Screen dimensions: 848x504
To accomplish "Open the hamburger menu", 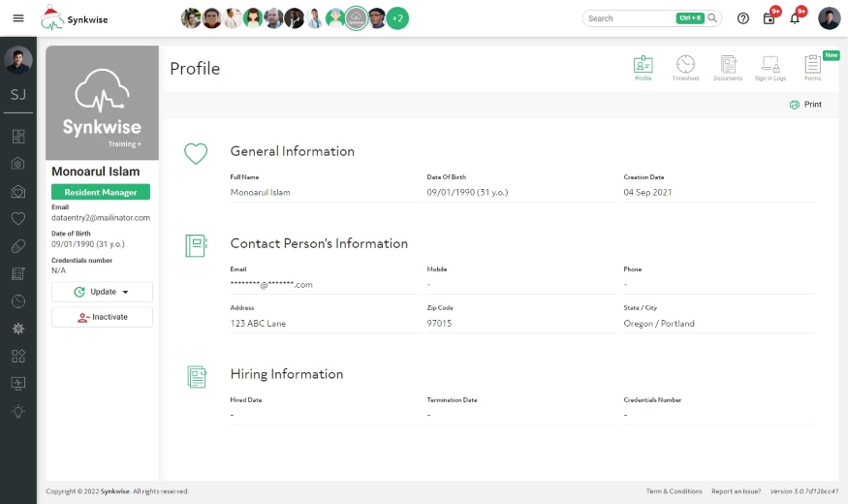I will 17,18.
